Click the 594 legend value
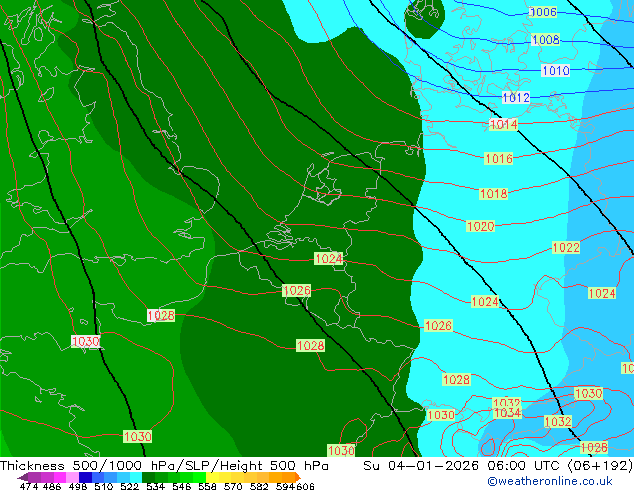 click(x=285, y=486)
